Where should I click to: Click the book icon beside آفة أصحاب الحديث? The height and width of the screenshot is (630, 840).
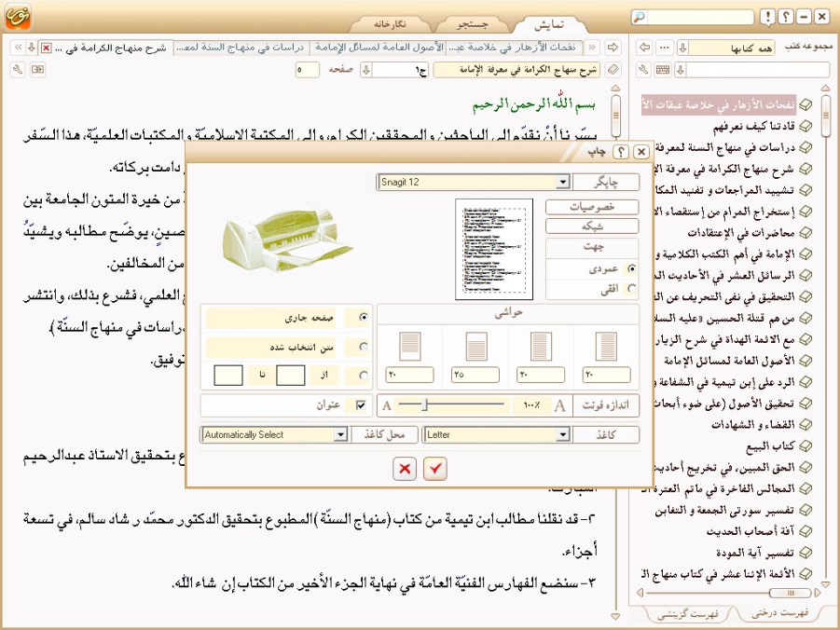pos(806,531)
